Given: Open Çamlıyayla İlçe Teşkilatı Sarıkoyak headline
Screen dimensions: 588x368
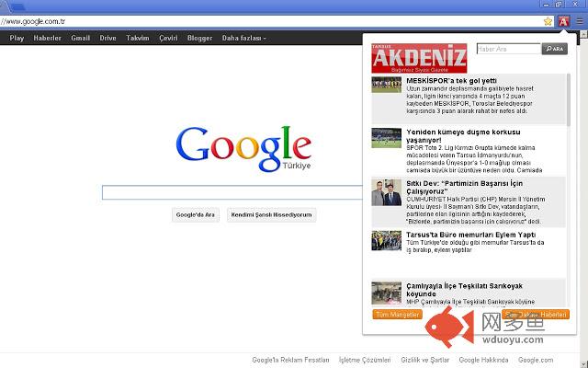Looking at the screenshot, I should click(x=464, y=290).
